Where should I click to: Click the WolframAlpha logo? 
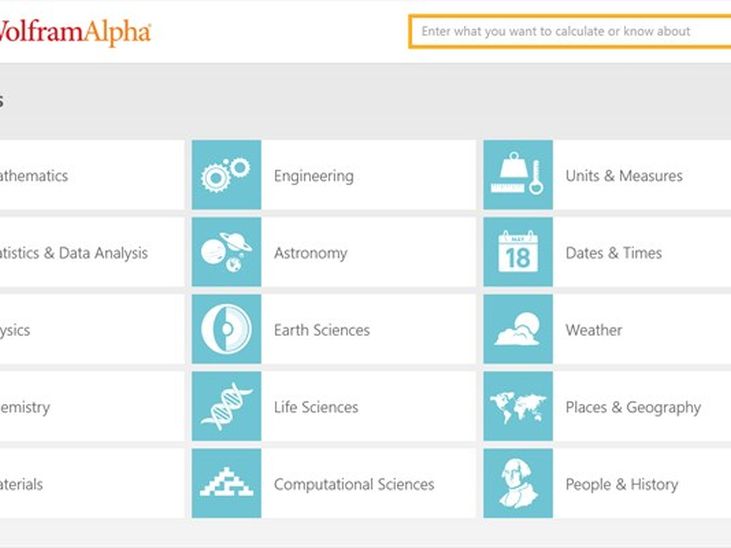(75, 32)
